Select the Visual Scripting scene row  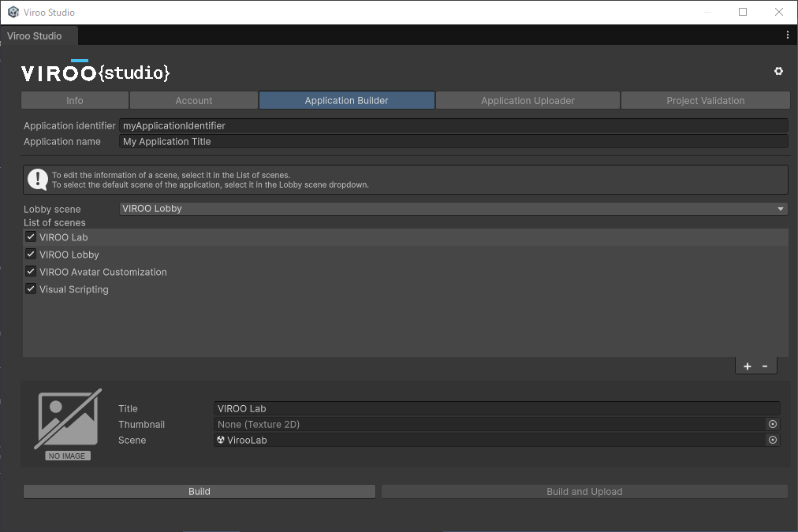405,289
